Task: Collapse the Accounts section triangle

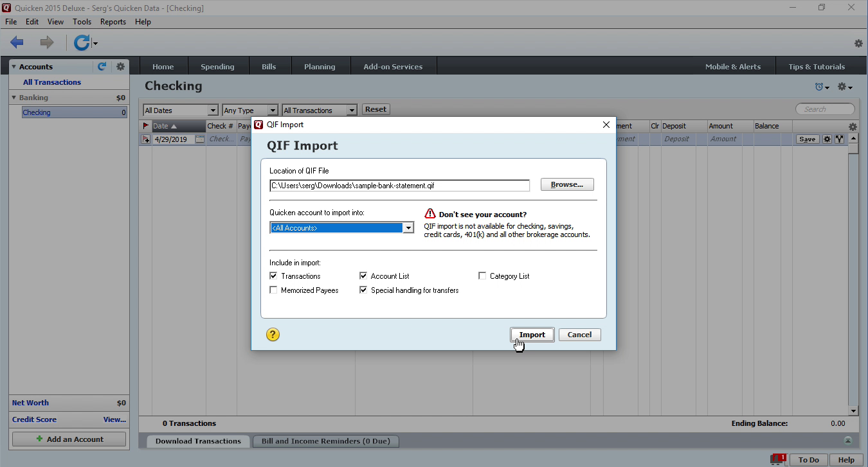Action: [x=14, y=66]
